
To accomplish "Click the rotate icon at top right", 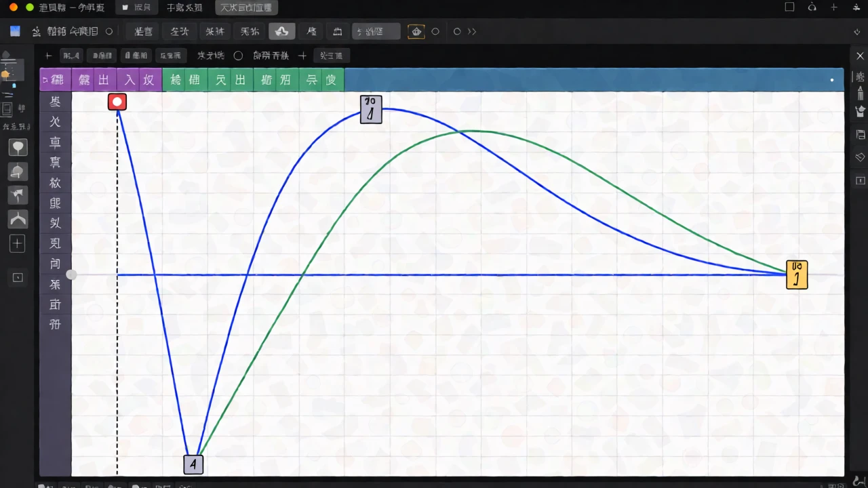I will pyautogui.click(x=812, y=7).
